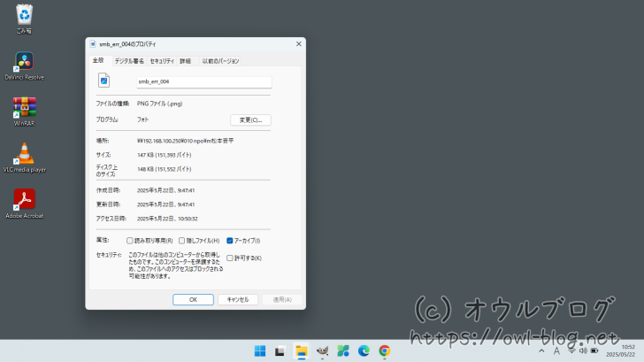Click the 更新日時 modified date value
644x362 pixels.
pyautogui.click(x=166, y=204)
